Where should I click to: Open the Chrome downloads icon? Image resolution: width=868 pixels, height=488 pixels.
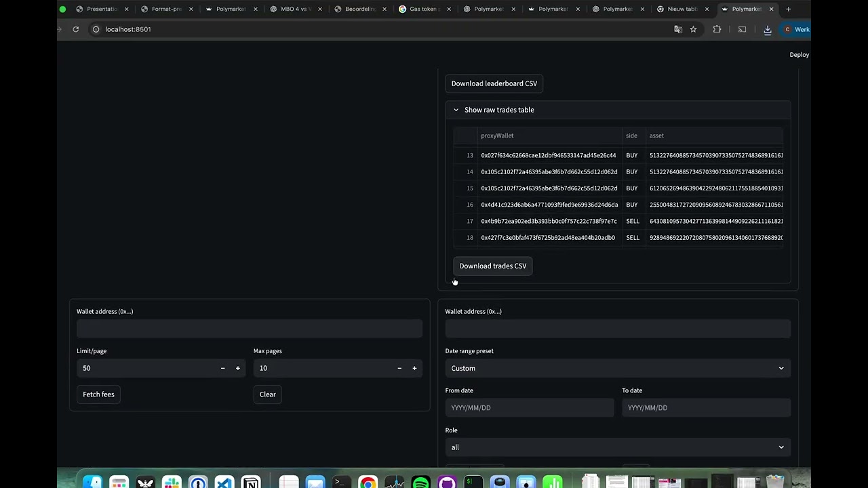point(768,29)
